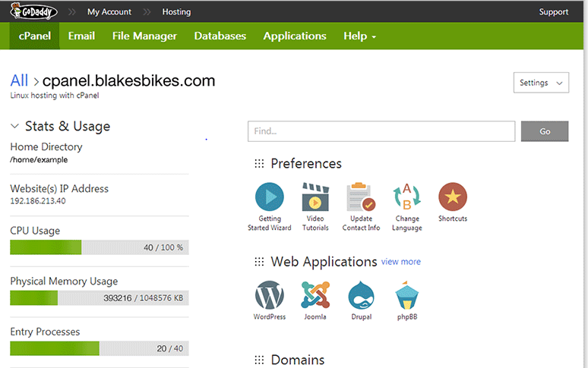Launch the phpBB installer icon
The height and width of the screenshot is (368, 588).
[x=407, y=295]
